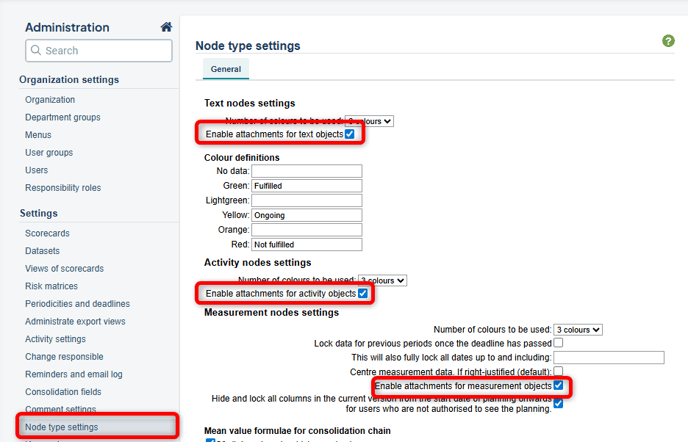Open Measurement nodes colours dropdown

pyautogui.click(x=578, y=329)
